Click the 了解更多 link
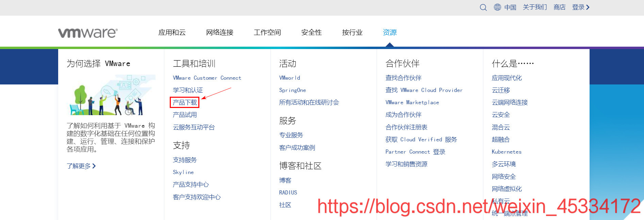This screenshot has height=220, width=644. (x=81, y=166)
